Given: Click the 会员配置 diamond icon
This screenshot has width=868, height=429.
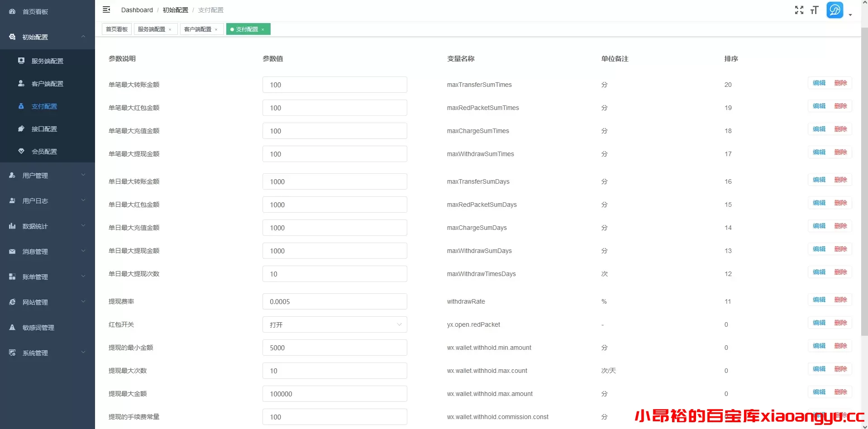Looking at the screenshot, I should pyautogui.click(x=21, y=152).
